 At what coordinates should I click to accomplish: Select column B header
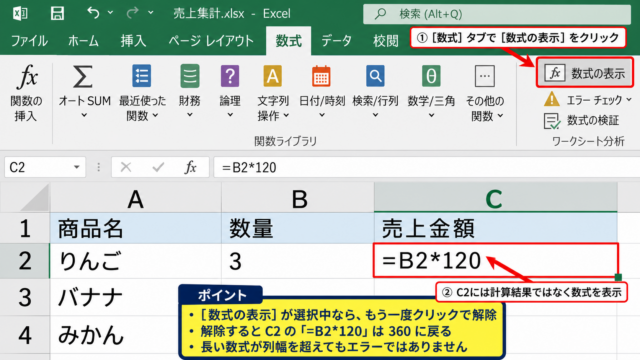point(298,198)
